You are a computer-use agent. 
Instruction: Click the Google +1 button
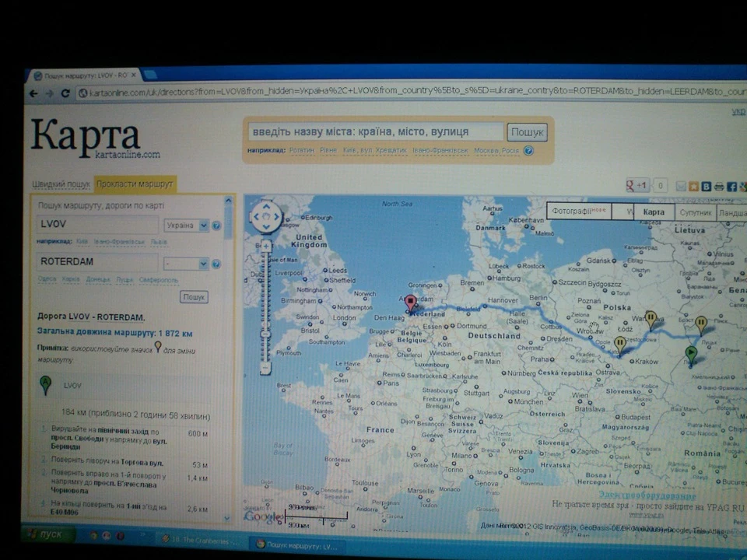pos(637,186)
